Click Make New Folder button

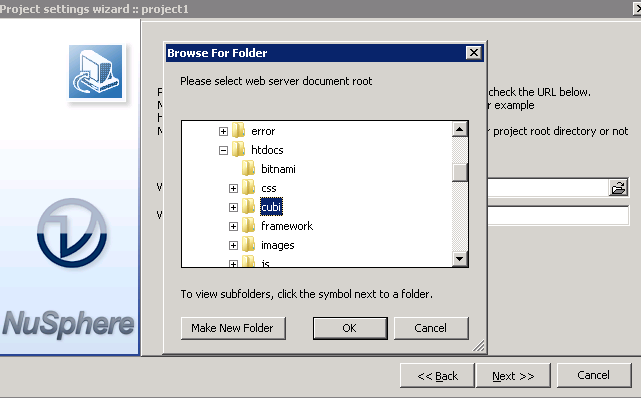[x=233, y=328]
